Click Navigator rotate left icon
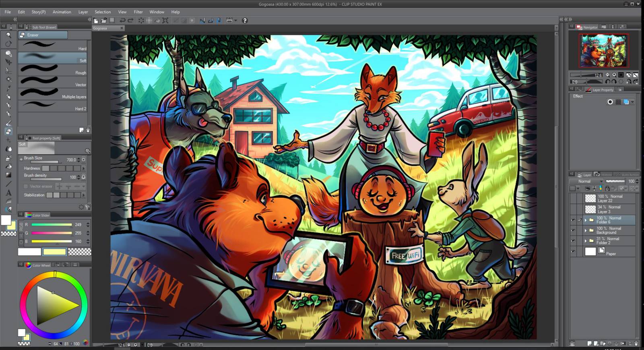644x350 pixels. pyautogui.click(x=608, y=81)
